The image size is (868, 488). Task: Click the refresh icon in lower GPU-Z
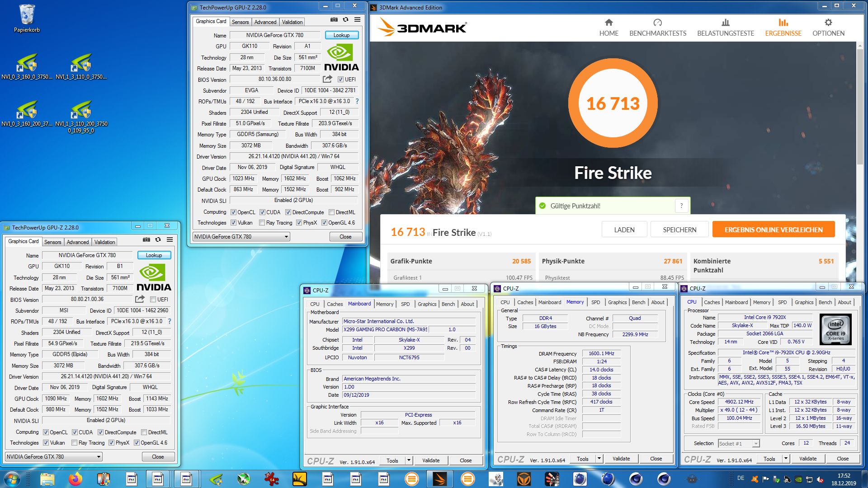[158, 240]
